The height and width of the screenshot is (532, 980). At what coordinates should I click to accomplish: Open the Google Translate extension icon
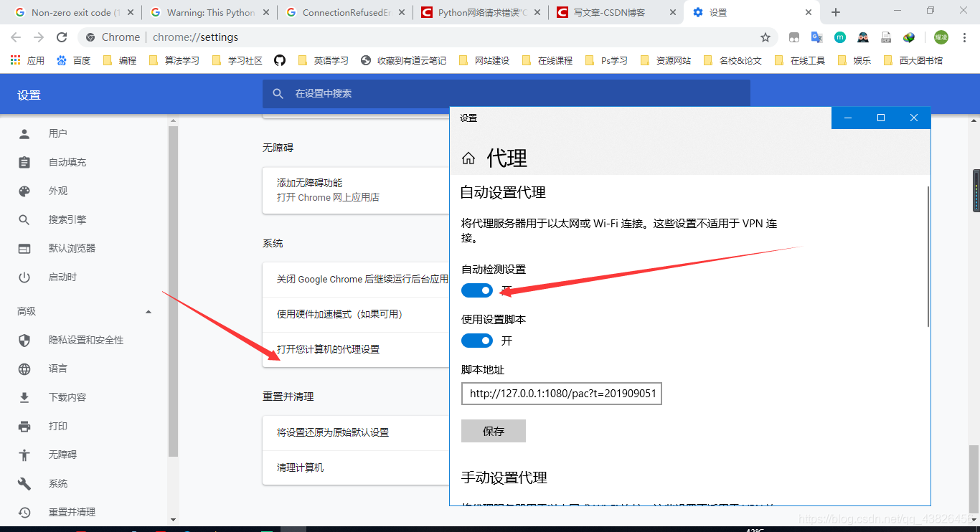click(816, 37)
